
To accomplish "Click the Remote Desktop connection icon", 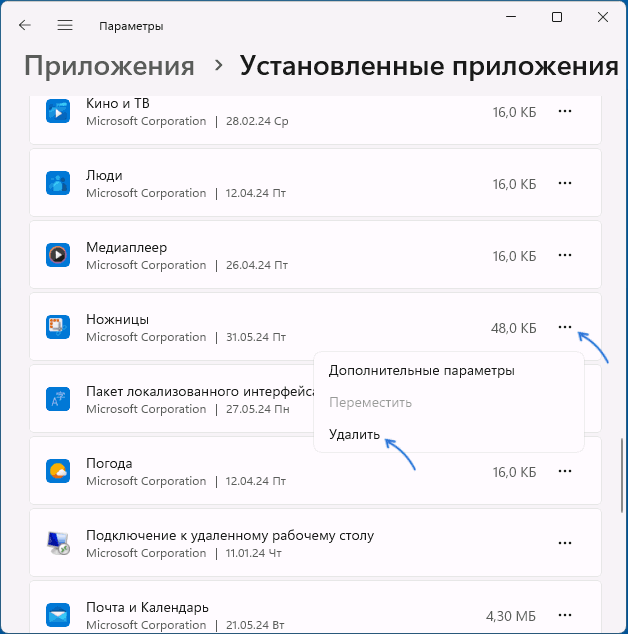I will pyautogui.click(x=58, y=543).
